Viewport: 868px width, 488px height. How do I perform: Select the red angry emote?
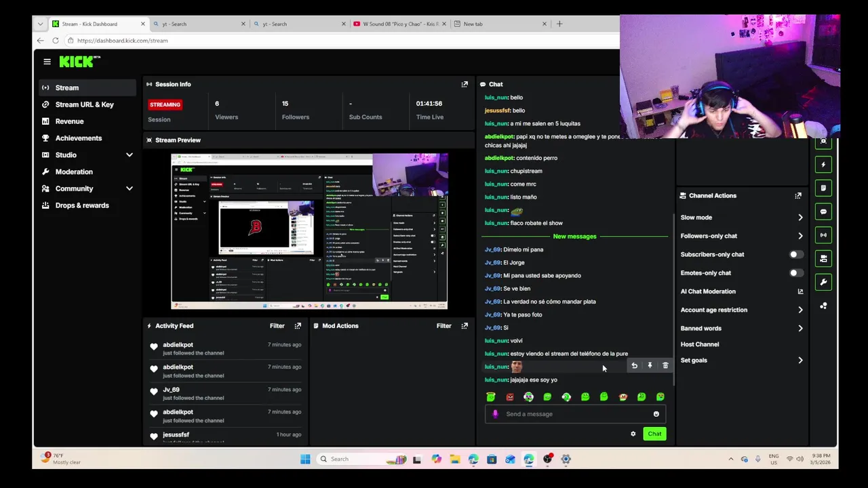[x=510, y=396]
